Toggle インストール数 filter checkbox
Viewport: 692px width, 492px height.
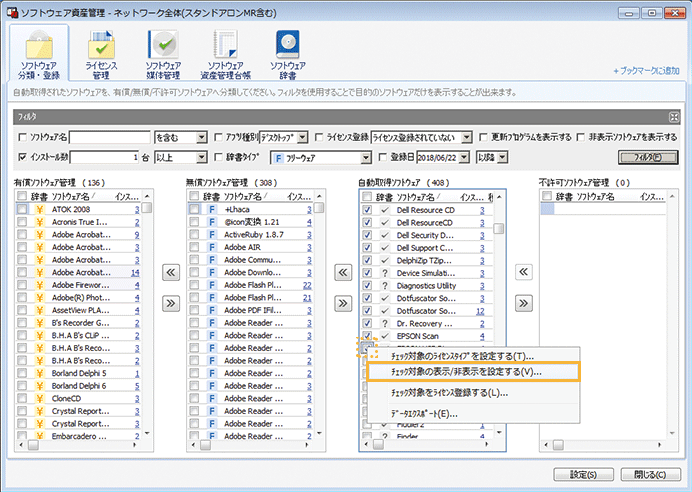click(x=23, y=157)
